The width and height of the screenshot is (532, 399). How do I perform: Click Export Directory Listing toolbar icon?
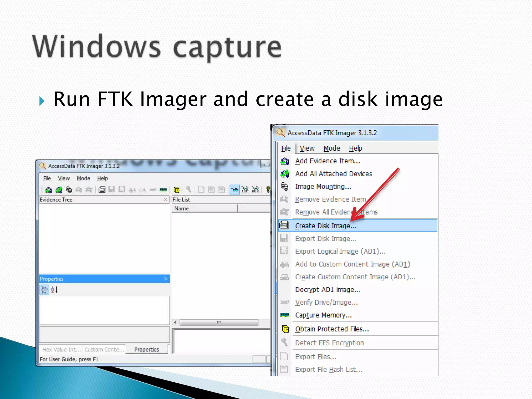[222, 189]
